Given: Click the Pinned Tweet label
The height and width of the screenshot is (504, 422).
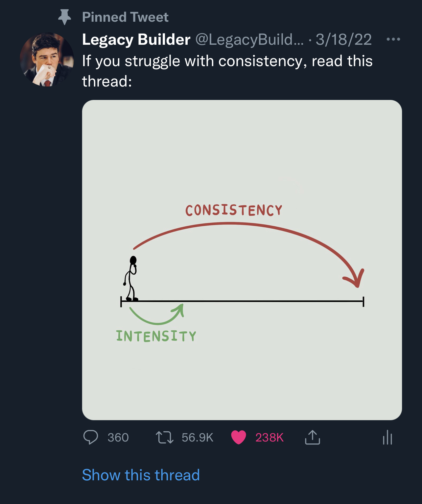Looking at the screenshot, I should pos(125,17).
